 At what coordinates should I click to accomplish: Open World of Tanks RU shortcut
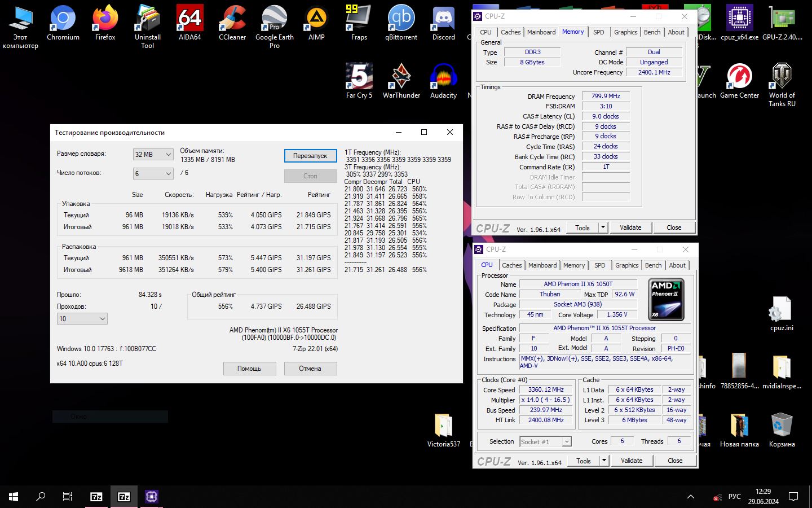[782, 85]
